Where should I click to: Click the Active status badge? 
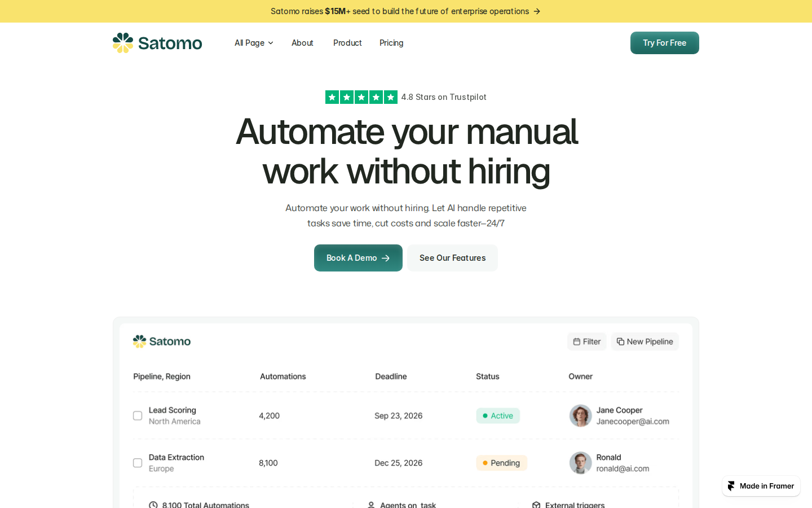(498, 416)
